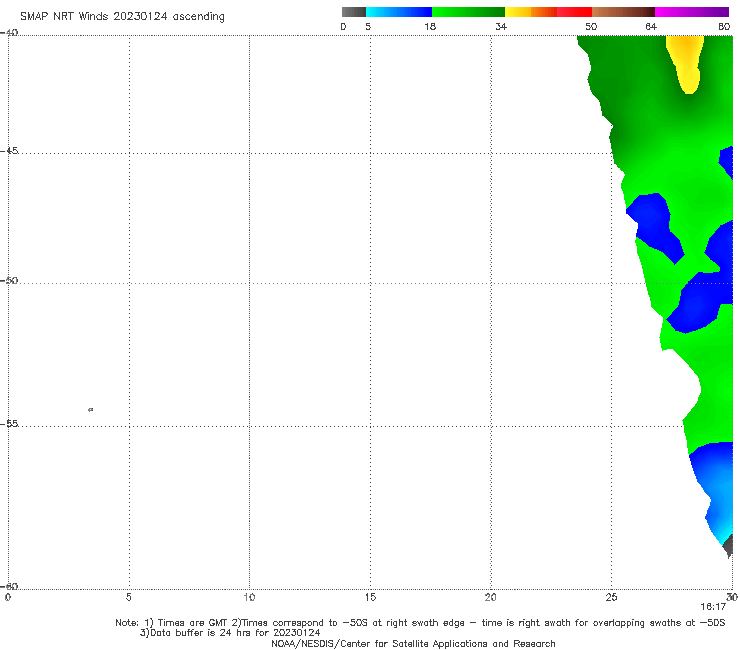Screen dimensions: 740x650
Task: Click the cyan-to-blue segment of the color bar
Action: click(x=399, y=12)
